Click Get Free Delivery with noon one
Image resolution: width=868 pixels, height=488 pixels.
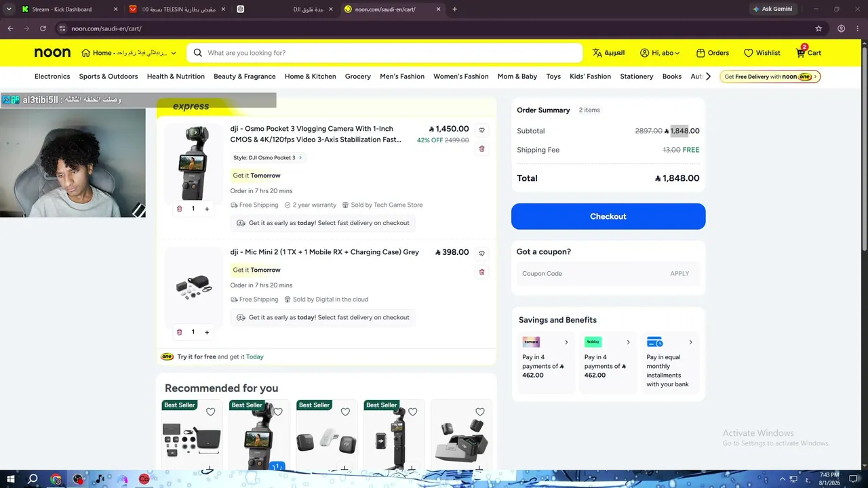tap(770, 77)
